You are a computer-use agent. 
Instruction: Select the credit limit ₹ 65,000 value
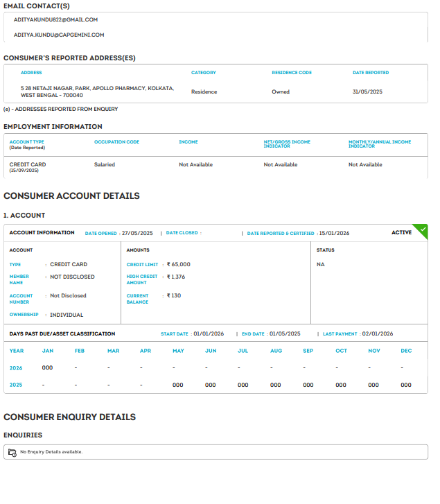pyautogui.click(x=178, y=264)
